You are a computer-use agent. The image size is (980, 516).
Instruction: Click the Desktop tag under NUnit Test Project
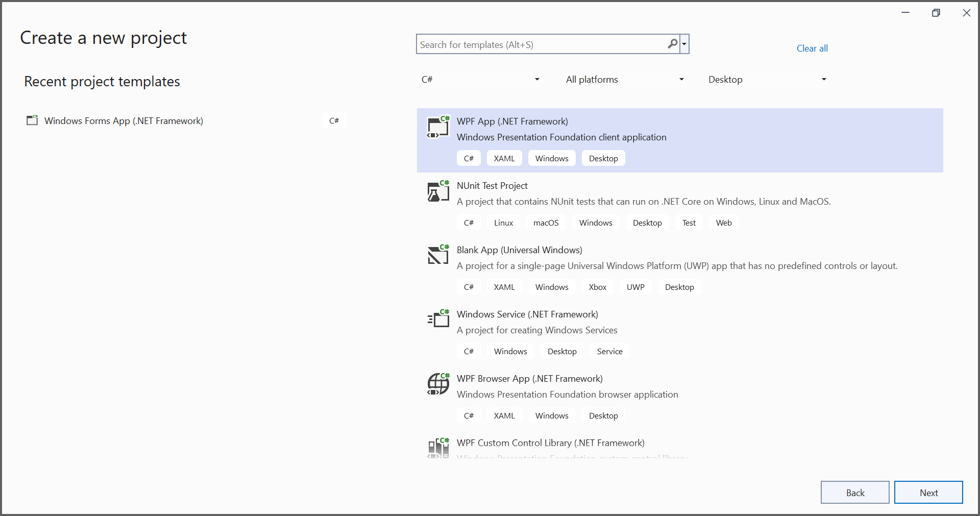pyautogui.click(x=647, y=223)
